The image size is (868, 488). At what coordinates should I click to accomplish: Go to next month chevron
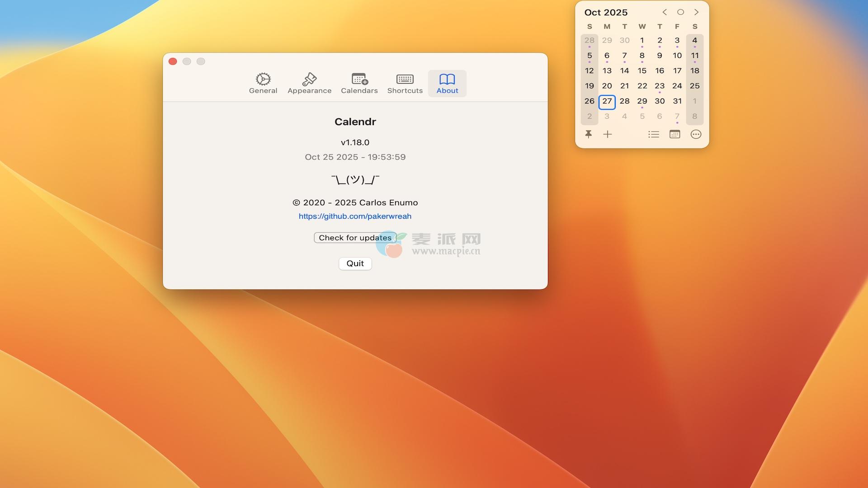coord(696,12)
